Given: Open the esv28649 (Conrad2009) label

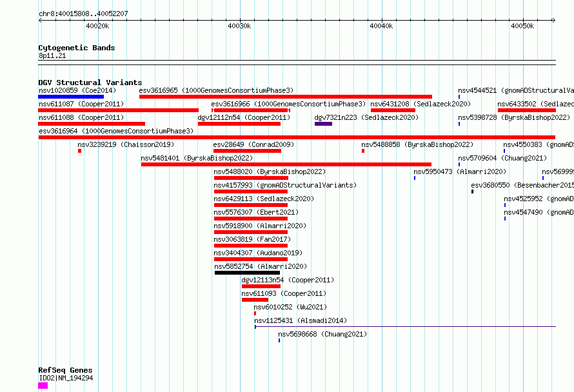Looking at the screenshot, I should coord(253,144).
